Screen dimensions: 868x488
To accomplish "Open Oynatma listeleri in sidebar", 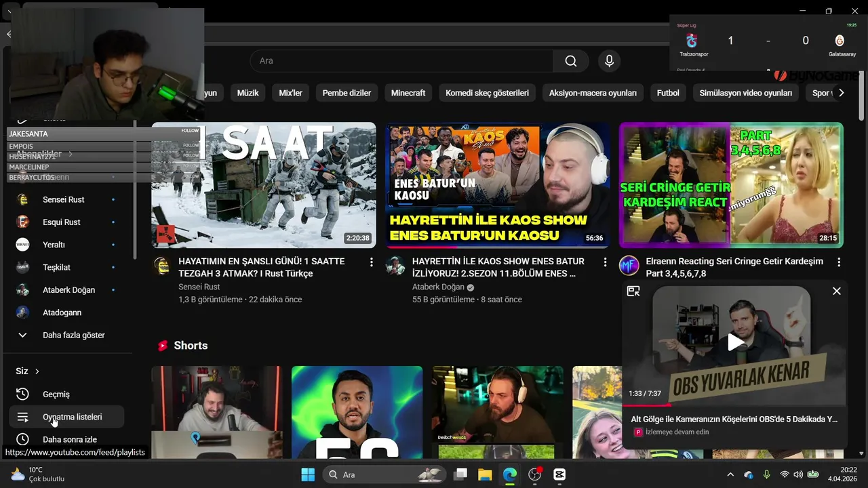I will coord(66,417).
